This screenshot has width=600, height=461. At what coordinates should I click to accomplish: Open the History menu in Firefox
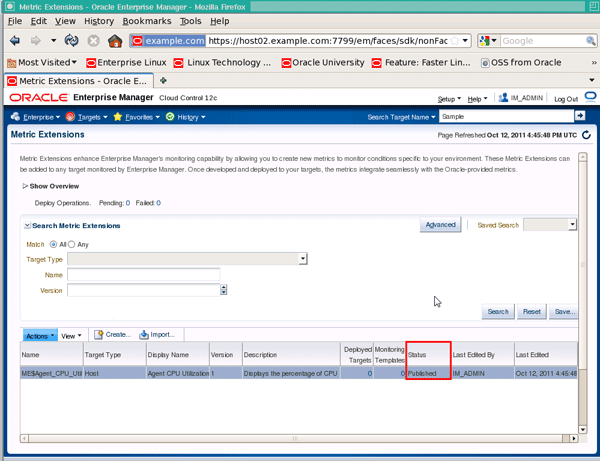pos(99,21)
